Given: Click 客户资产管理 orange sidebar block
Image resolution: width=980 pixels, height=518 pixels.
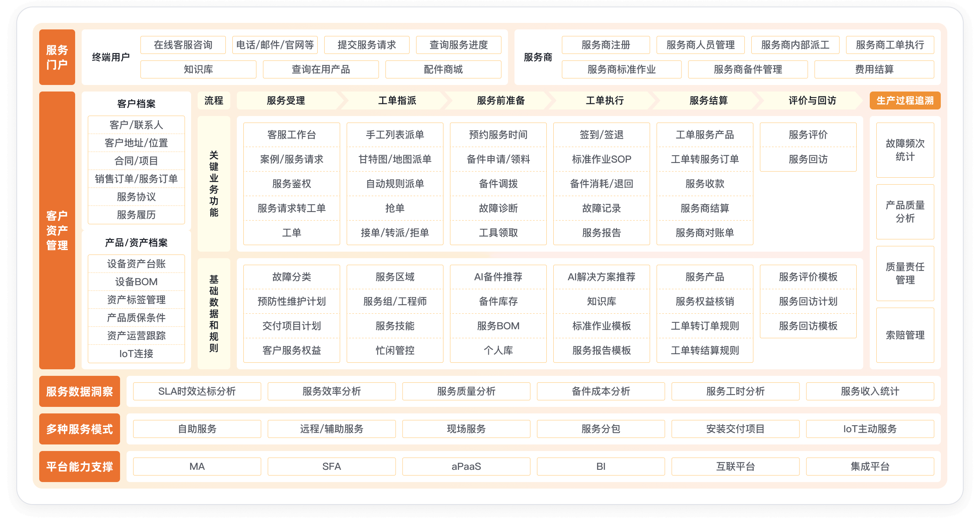Looking at the screenshot, I should pos(57,230).
